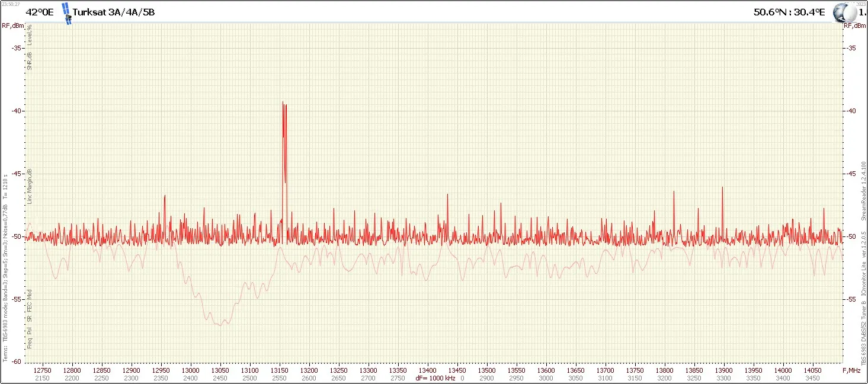Click the right RF,dBm axis title
Image resolution: width=868 pixels, height=384 pixels.
854,25
